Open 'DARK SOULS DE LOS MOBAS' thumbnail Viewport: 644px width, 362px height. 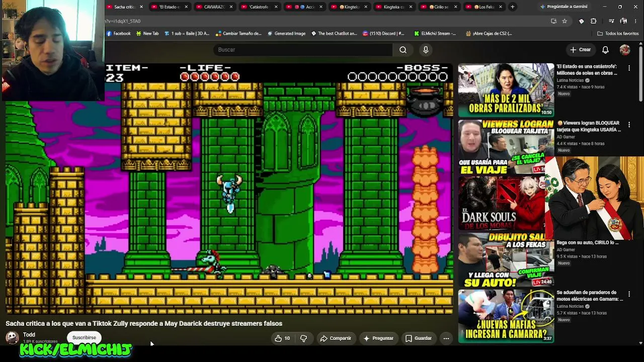point(501,202)
